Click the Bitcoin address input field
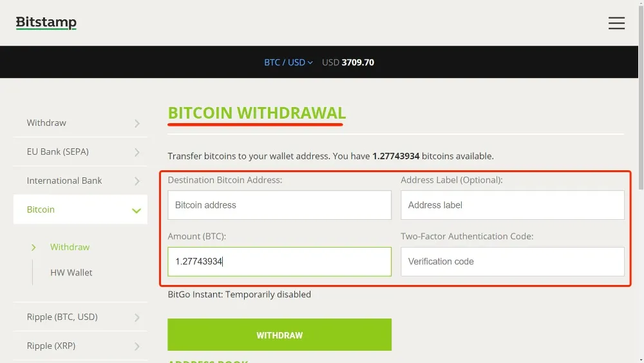Image resolution: width=644 pixels, height=363 pixels. click(x=279, y=205)
